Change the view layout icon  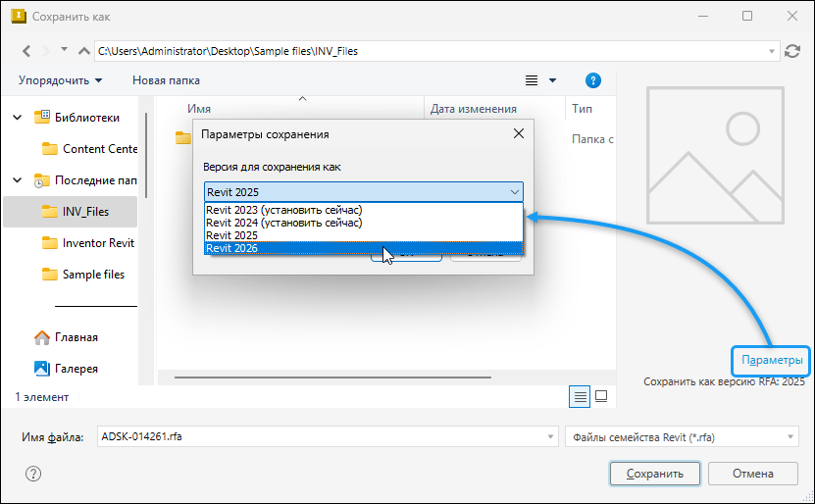point(532,80)
